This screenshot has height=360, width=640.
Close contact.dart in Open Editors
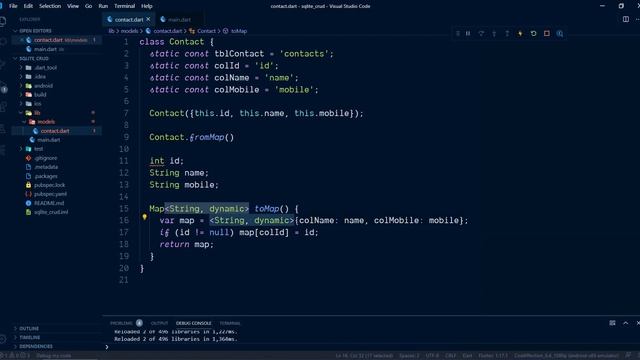[22, 40]
